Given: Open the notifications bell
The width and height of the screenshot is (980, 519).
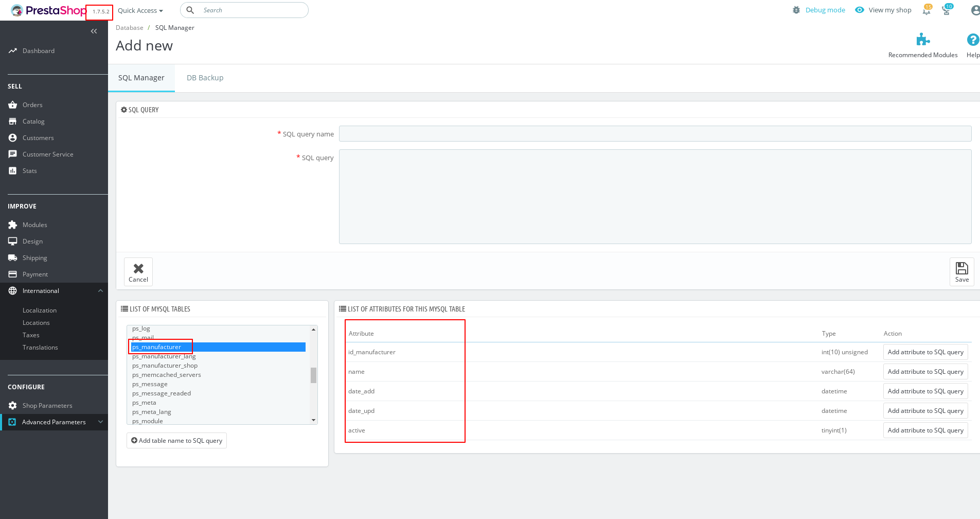Looking at the screenshot, I should pyautogui.click(x=926, y=10).
